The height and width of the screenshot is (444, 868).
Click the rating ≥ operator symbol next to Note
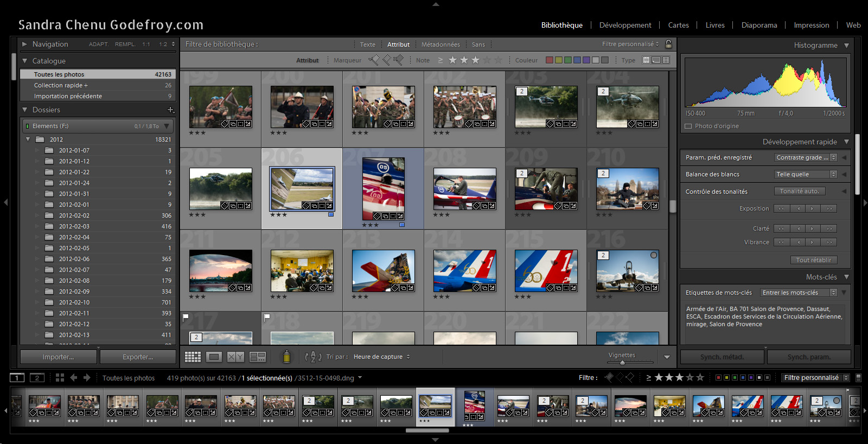point(441,60)
